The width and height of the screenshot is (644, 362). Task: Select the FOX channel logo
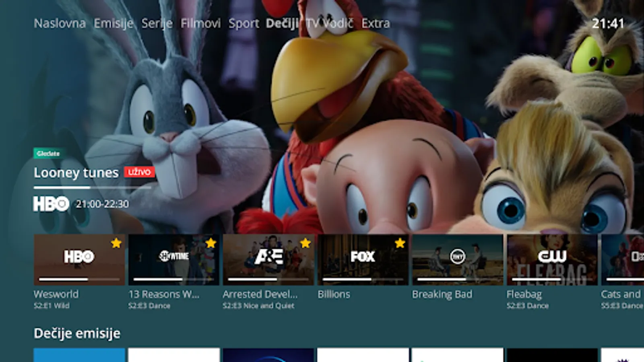click(x=363, y=257)
